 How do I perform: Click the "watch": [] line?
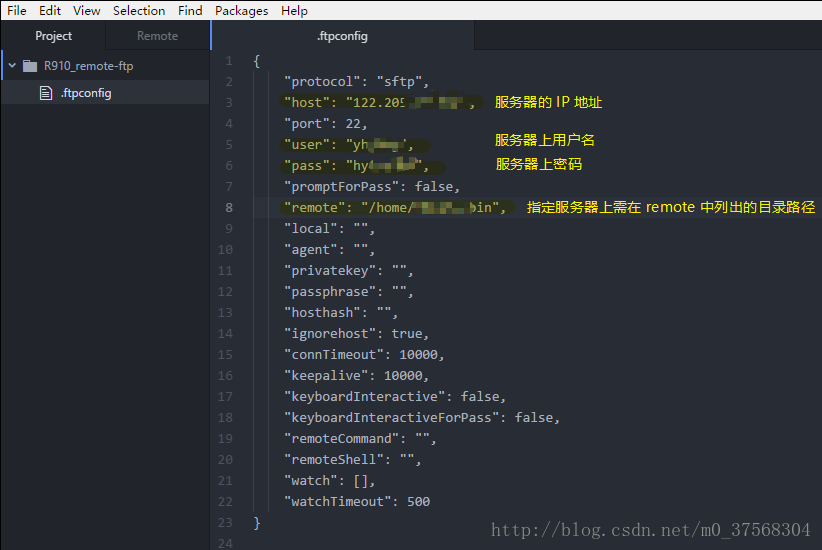pos(329,480)
